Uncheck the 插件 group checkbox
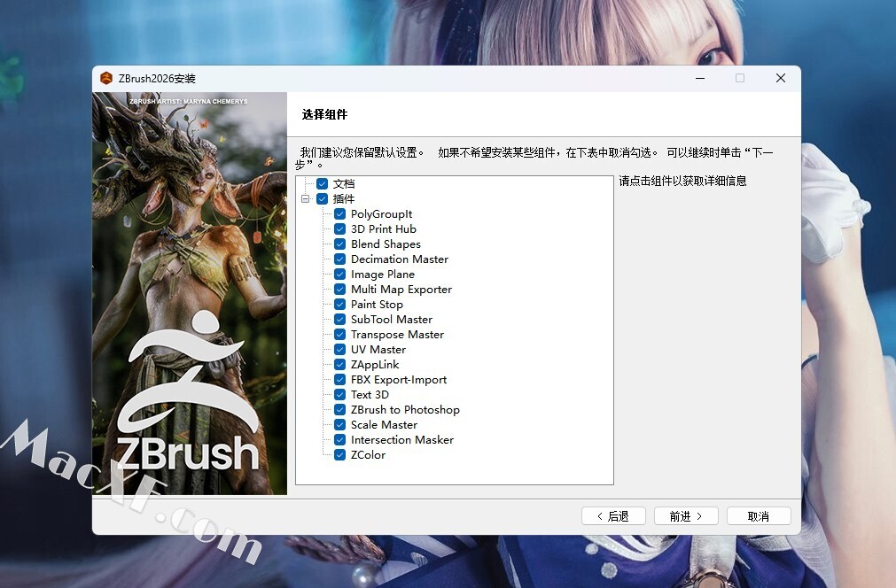Image resolution: width=896 pixels, height=588 pixels. click(323, 198)
